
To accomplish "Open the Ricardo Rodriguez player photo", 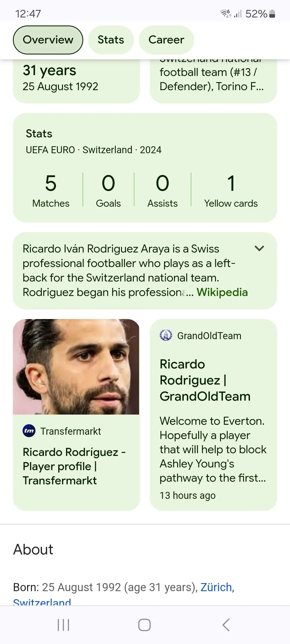I will (x=76, y=367).
